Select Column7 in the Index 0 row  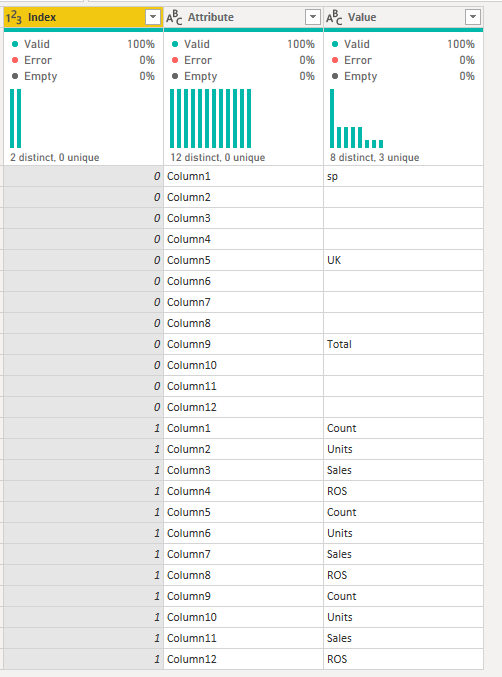[x=243, y=302]
